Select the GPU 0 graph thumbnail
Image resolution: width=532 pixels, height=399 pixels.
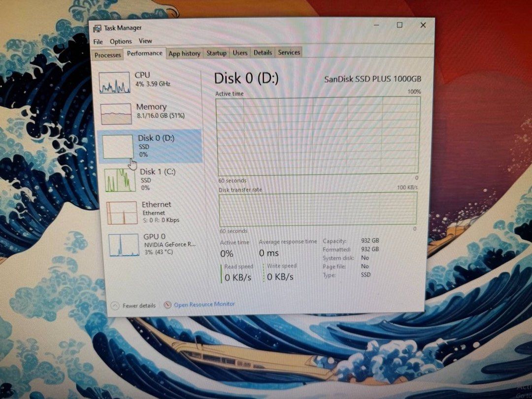click(124, 245)
